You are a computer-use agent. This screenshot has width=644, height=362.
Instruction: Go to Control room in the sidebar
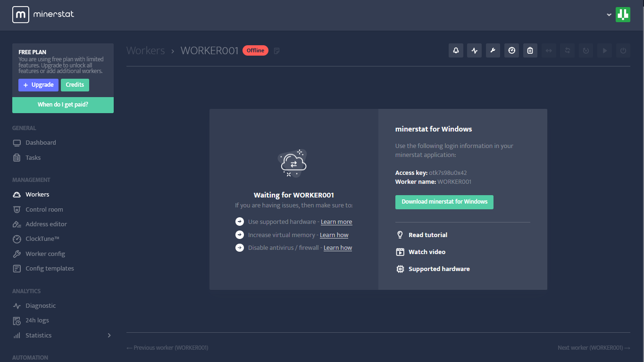(44, 210)
